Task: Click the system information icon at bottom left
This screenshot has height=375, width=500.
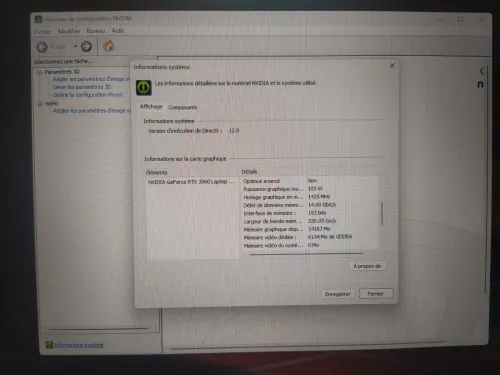Action: 49,344
